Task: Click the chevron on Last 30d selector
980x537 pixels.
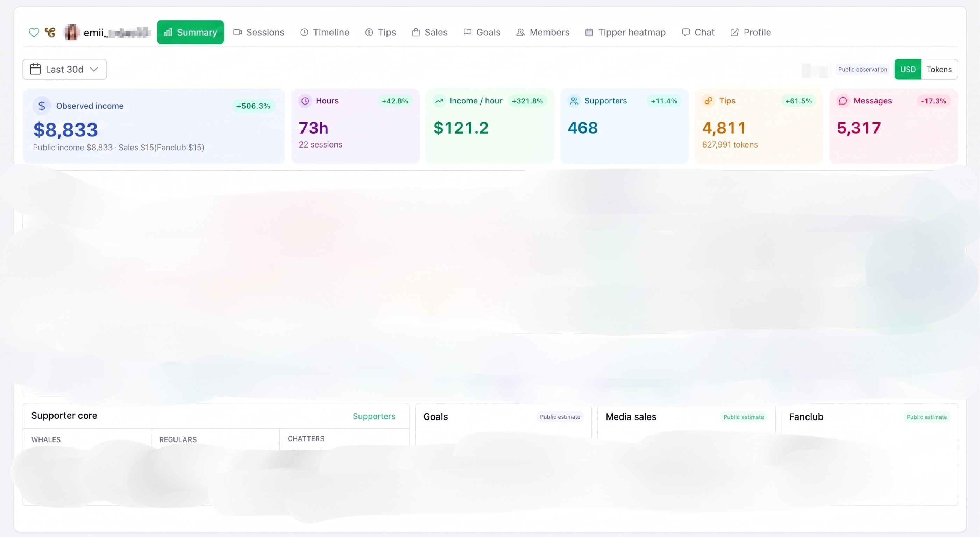Action: coord(94,69)
